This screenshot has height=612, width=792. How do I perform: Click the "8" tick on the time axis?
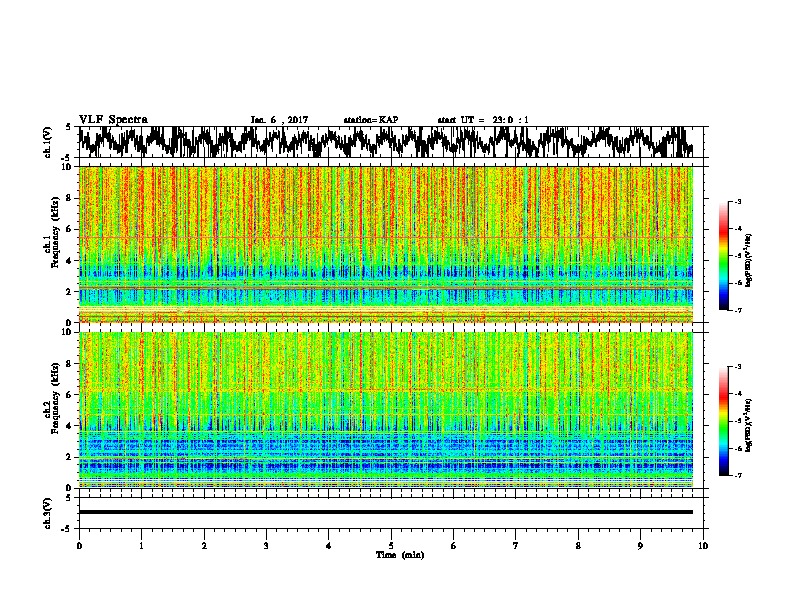(x=578, y=546)
